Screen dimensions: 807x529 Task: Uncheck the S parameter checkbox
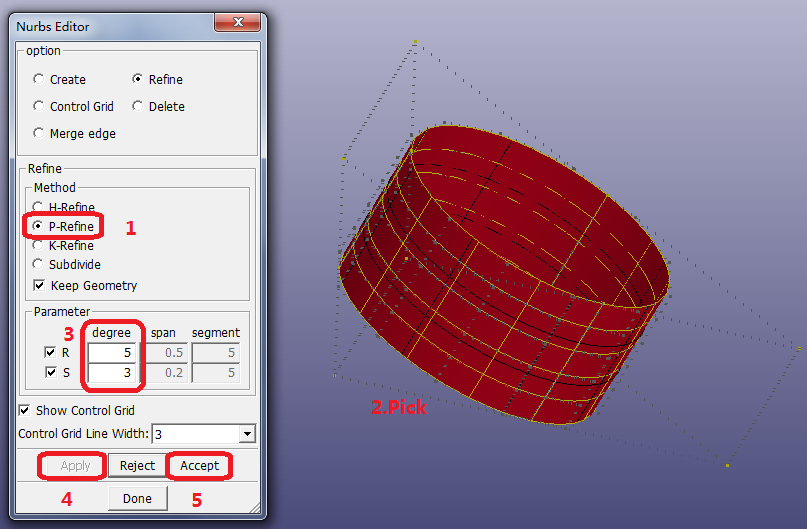tap(51, 374)
